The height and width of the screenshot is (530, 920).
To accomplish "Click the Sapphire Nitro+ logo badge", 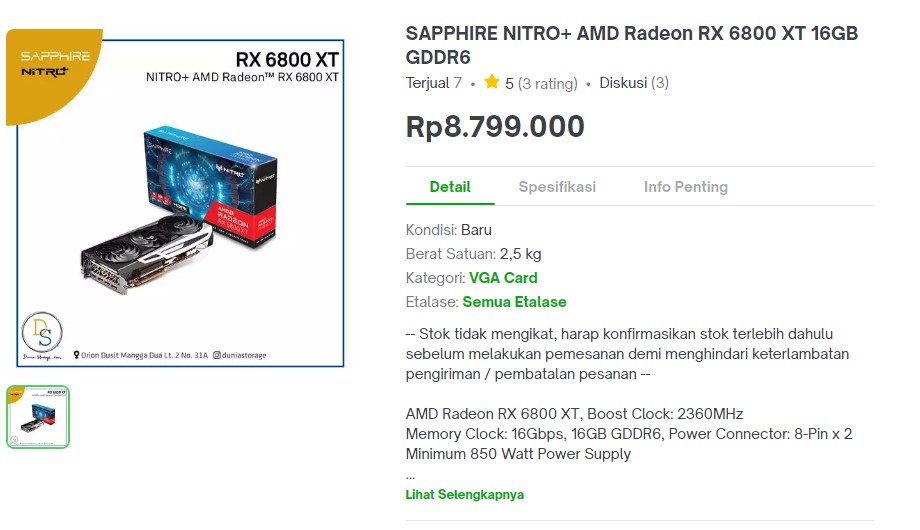I will [x=55, y=64].
